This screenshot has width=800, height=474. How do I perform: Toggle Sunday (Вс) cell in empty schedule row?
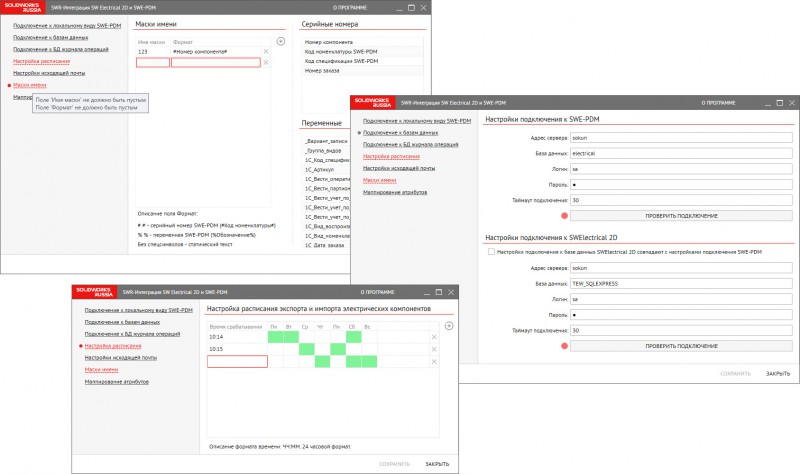[369, 361]
